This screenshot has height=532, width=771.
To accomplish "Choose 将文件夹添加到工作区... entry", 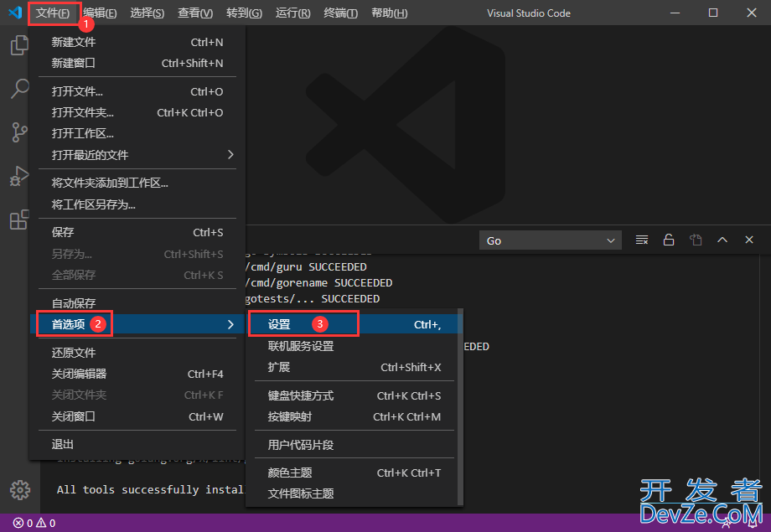I will [x=137, y=183].
